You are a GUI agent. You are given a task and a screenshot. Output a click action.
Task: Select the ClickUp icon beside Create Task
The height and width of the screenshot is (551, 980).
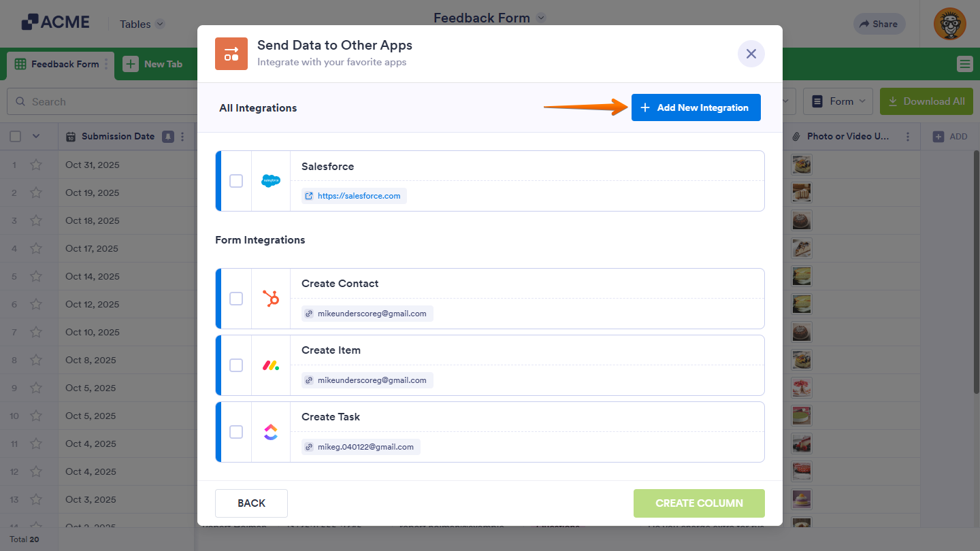(271, 431)
